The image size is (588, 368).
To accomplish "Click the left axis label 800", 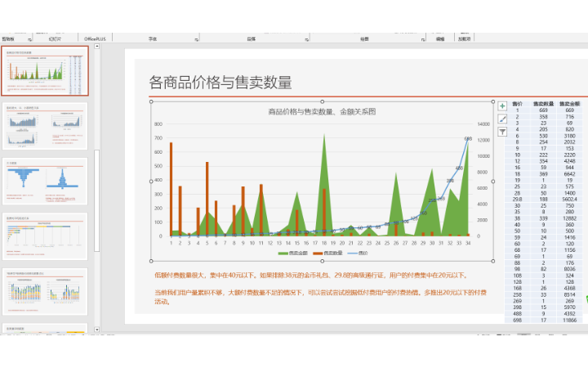I will (158, 124).
